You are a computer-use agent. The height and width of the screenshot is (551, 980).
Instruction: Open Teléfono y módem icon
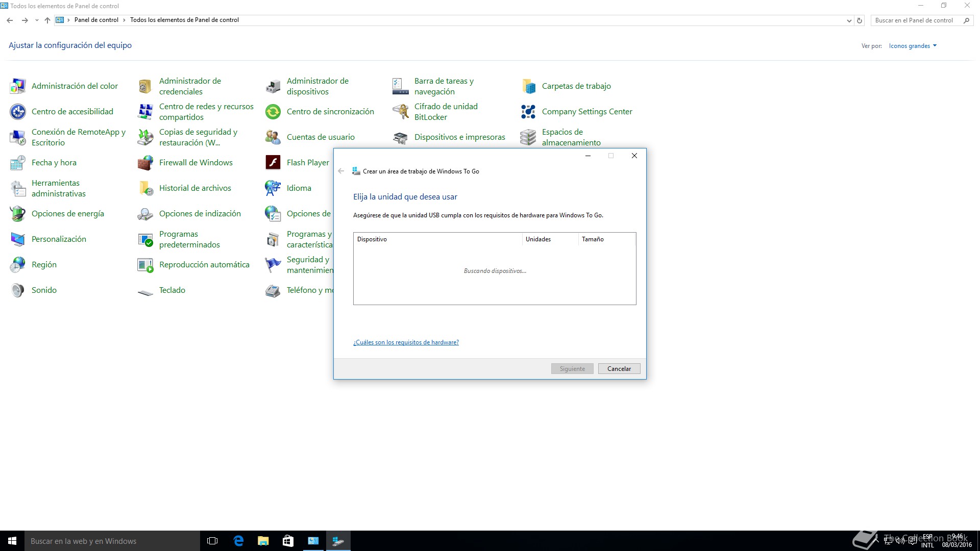tap(273, 290)
